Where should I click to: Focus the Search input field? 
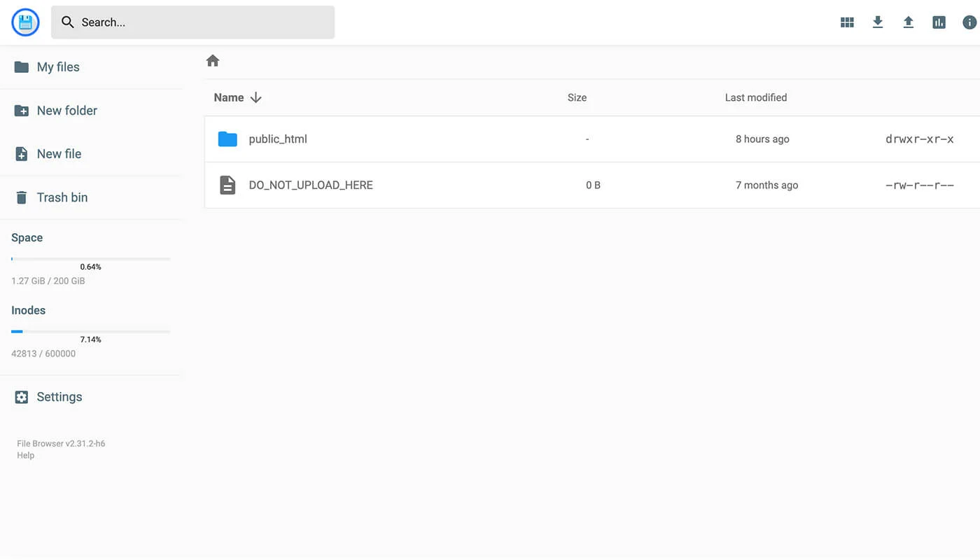[x=203, y=22]
